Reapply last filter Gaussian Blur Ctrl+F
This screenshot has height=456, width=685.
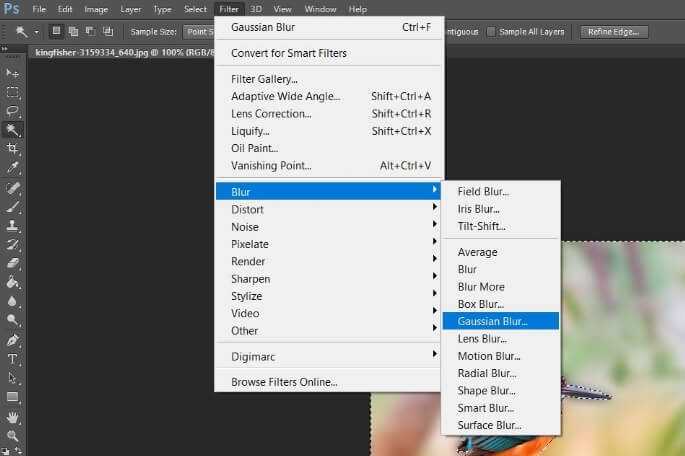[327, 27]
